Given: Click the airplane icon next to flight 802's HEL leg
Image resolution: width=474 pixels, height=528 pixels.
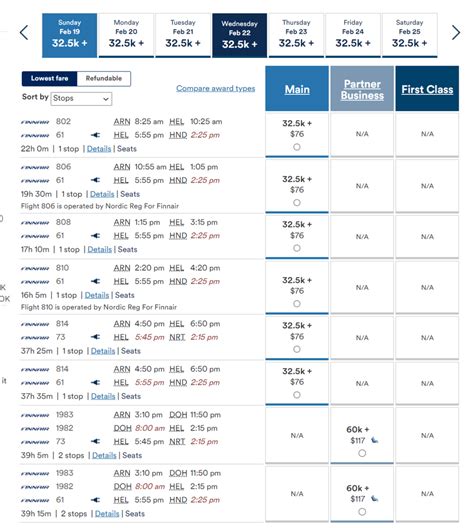Looking at the screenshot, I should [x=96, y=135].
